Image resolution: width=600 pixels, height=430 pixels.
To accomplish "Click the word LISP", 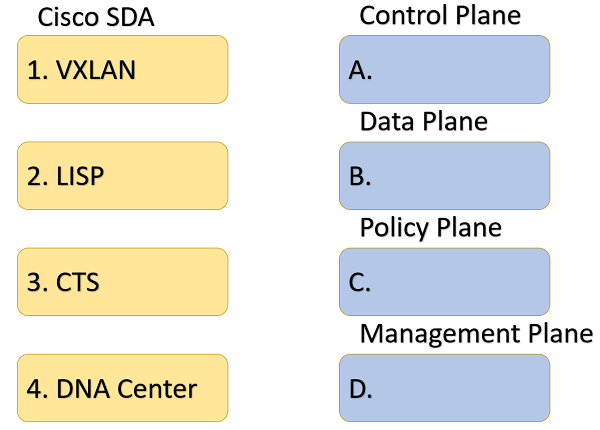I will (x=80, y=176).
